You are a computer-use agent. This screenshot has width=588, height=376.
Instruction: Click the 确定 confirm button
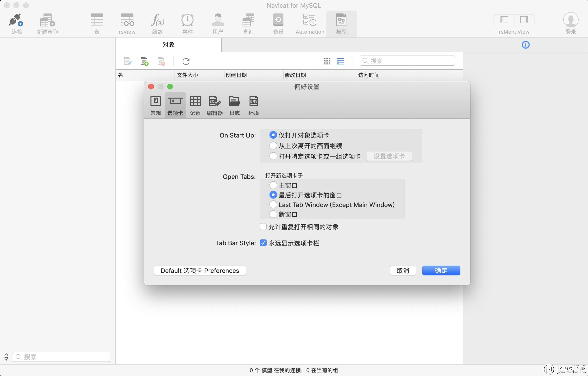pyautogui.click(x=441, y=270)
